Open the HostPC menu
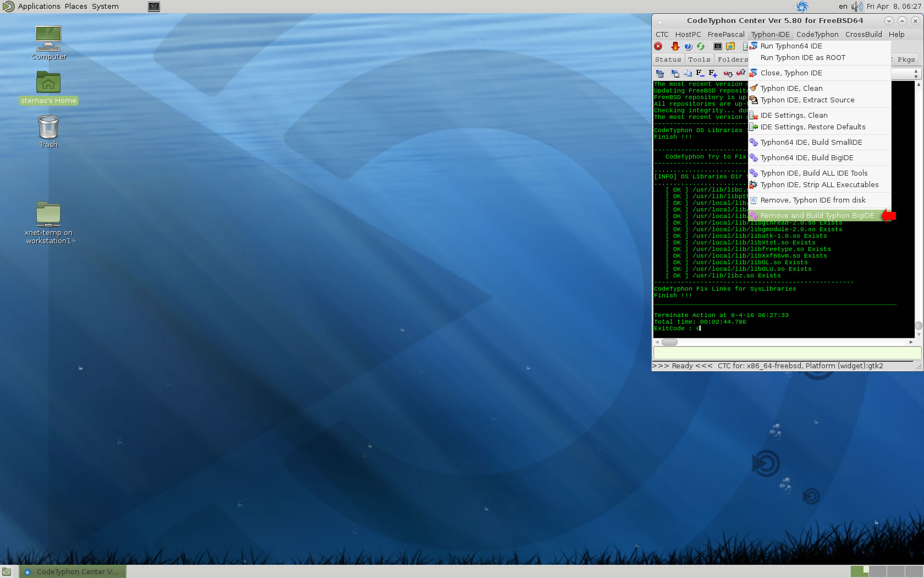 [688, 34]
